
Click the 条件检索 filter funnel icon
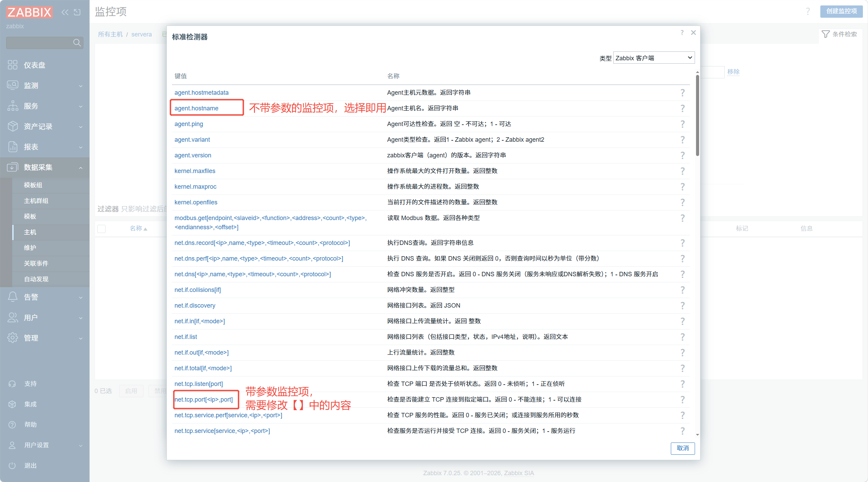click(x=825, y=34)
